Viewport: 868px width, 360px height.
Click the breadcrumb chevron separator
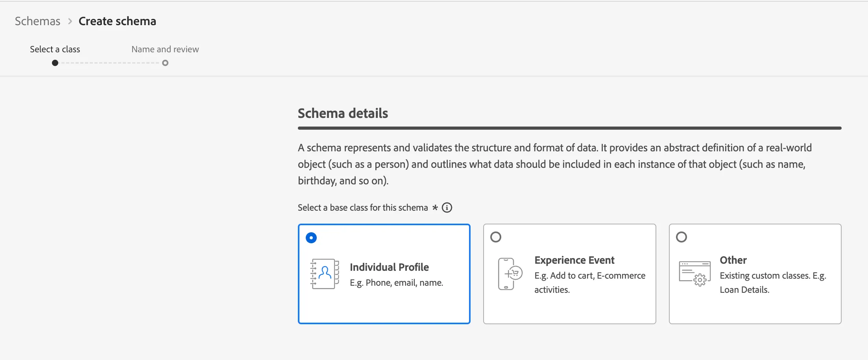(70, 21)
